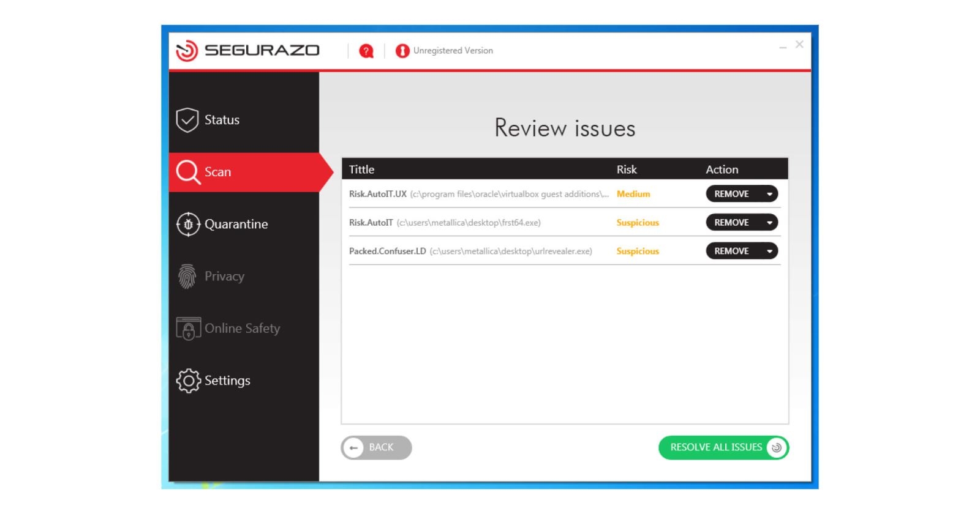The image size is (980, 514).
Task: Click REMOVE for frst64.exe threat
Action: click(731, 223)
